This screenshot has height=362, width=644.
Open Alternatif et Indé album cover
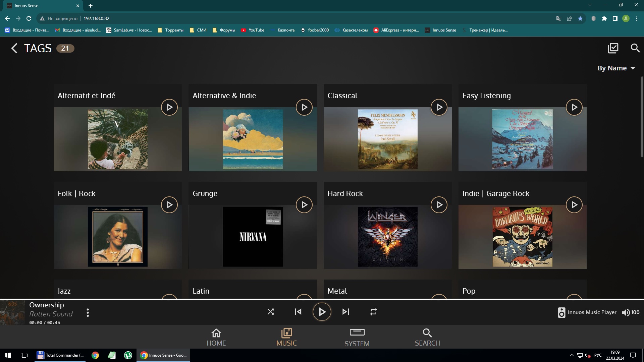tap(118, 139)
